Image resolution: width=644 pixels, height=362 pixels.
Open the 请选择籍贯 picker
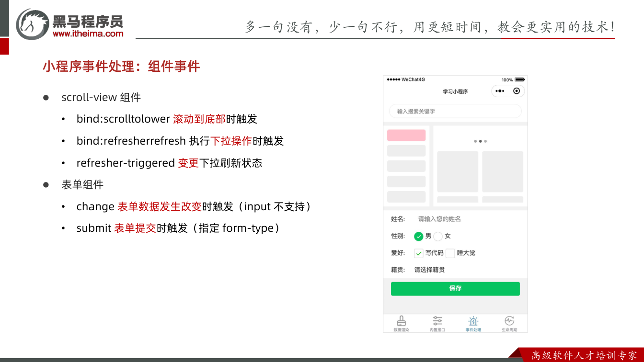pyautogui.click(x=430, y=270)
